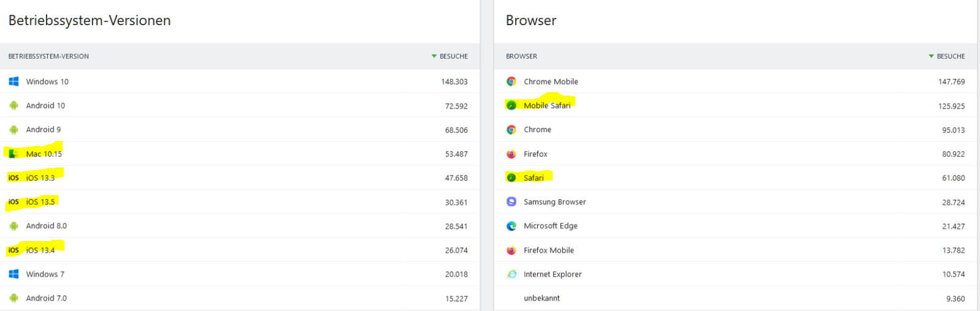Image resolution: width=980 pixels, height=311 pixels.
Task: Click the Chrome Mobile browser icon
Action: (511, 82)
